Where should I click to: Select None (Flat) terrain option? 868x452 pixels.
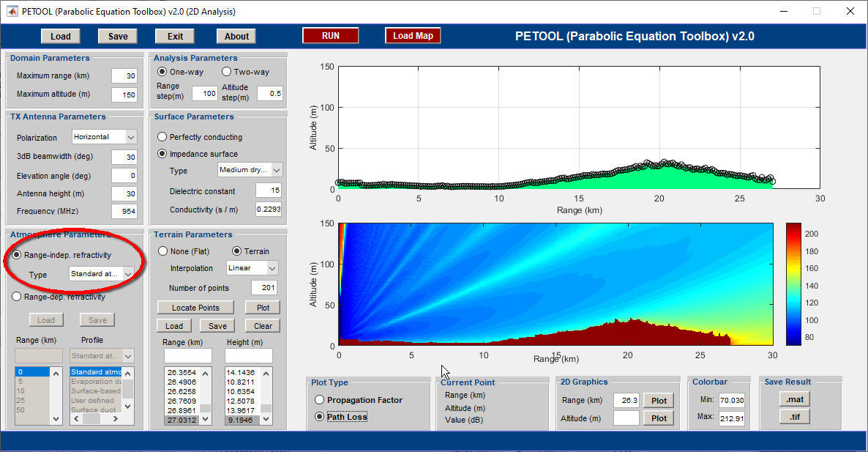click(x=162, y=251)
